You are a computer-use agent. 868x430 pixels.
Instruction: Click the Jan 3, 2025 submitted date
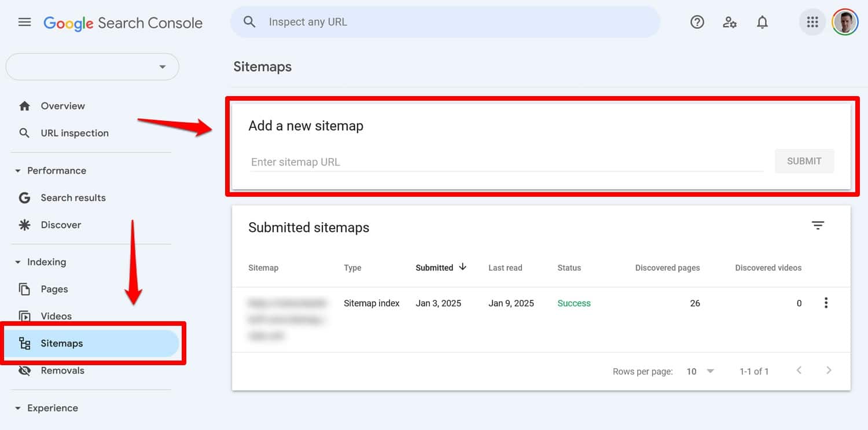click(438, 303)
